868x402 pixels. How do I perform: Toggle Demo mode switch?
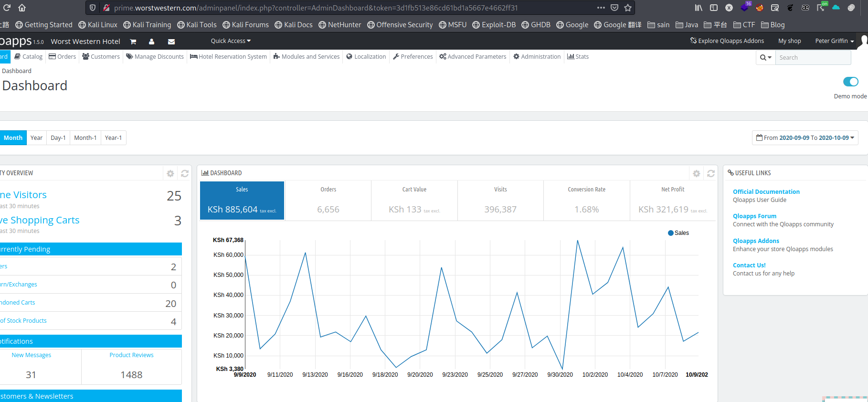coord(851,82)
